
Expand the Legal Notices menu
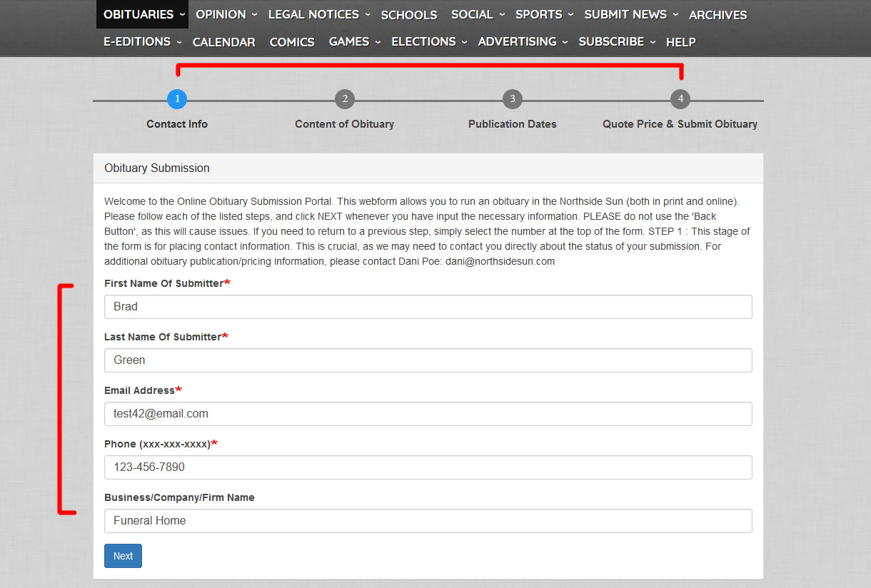[319, 14]
